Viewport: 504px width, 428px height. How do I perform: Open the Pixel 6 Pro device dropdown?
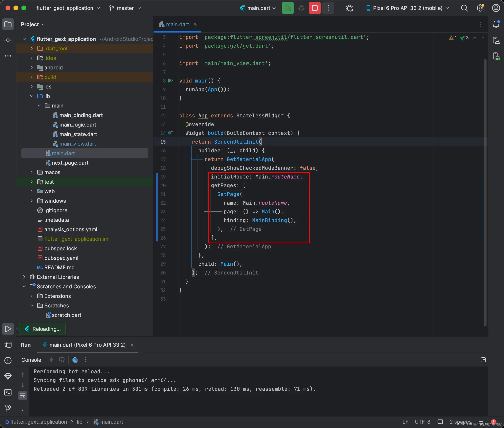[x=407, y=8]
